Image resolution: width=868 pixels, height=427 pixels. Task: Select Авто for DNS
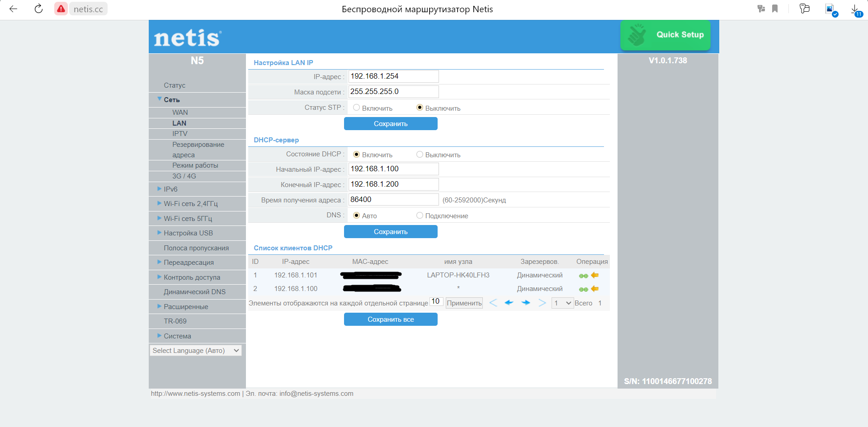pyautogui.click(x=356, y=215)
